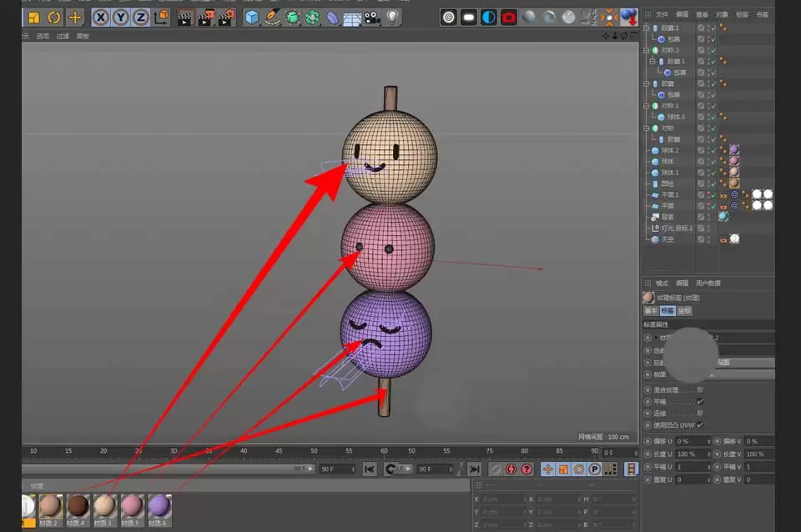Uncheck the 平铺 checkbox in tag properties
The height and width of the screenshot is (532, 801).
[699, 402]
